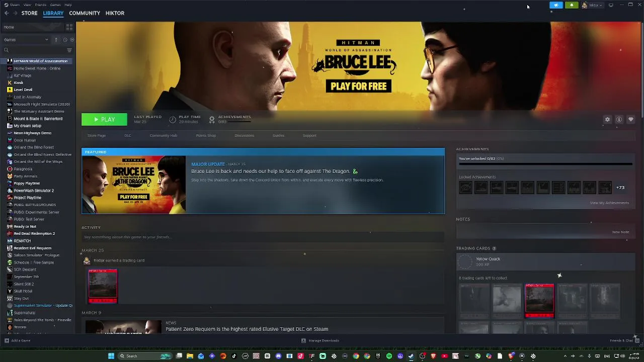The image size is (644, 362).
Task: Click the Yellow Quack badge icon
Action: 465,261
